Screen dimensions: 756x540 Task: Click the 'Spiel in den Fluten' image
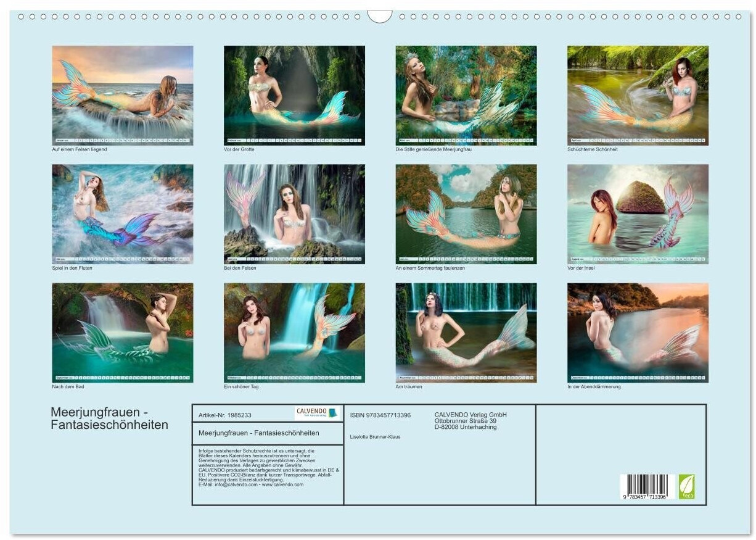tap(122, 214)
